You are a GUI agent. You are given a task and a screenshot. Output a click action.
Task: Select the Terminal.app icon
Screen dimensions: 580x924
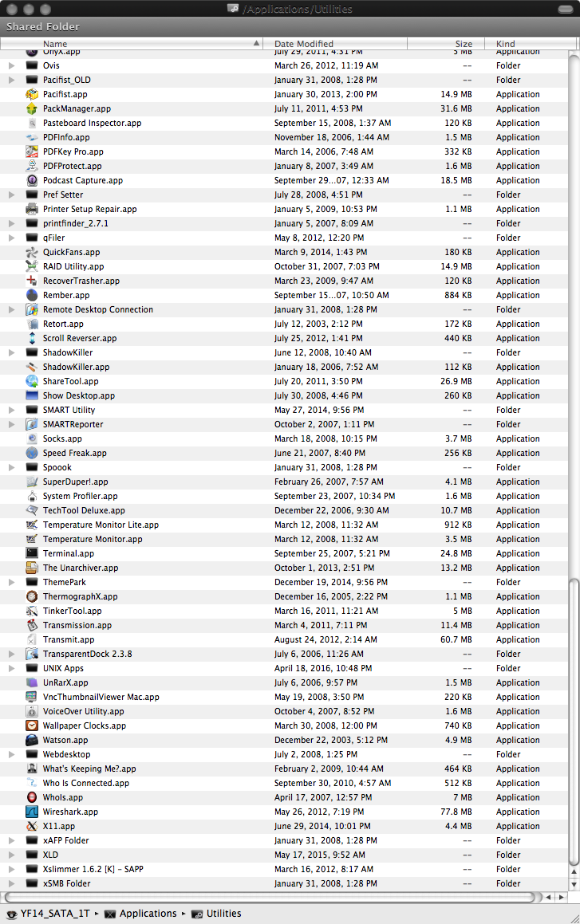click(x=32, y=553)
